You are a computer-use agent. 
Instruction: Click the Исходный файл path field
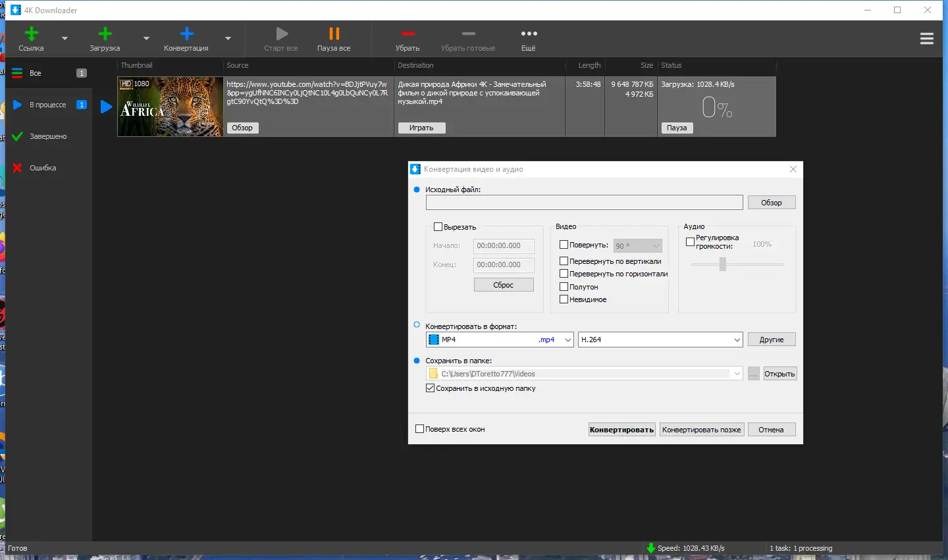point(585,202)
